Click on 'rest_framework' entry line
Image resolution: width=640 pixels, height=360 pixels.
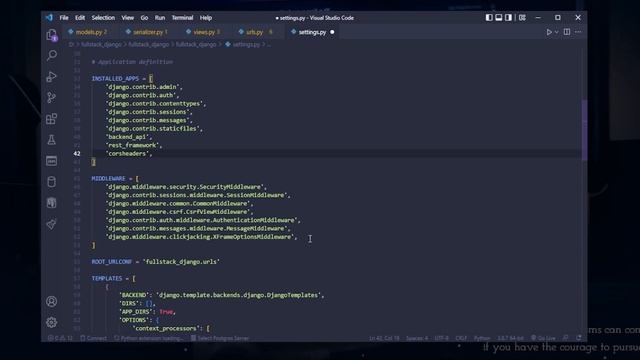[133, 145]
